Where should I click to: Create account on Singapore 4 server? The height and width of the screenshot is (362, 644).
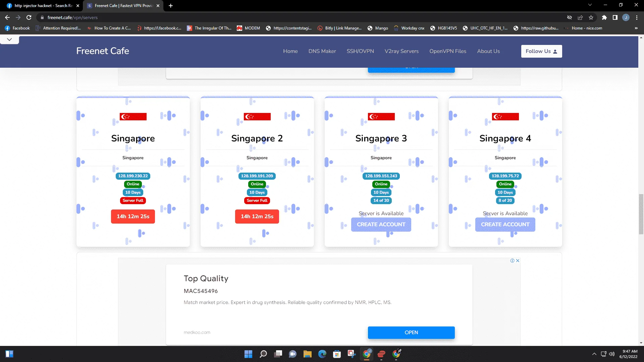[505, 225]
